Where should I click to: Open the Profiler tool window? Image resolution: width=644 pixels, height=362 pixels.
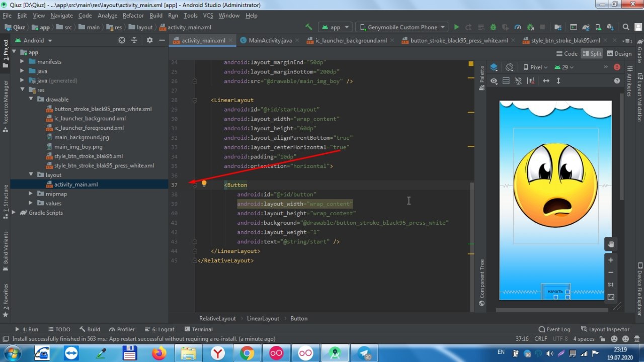point(122,329)
